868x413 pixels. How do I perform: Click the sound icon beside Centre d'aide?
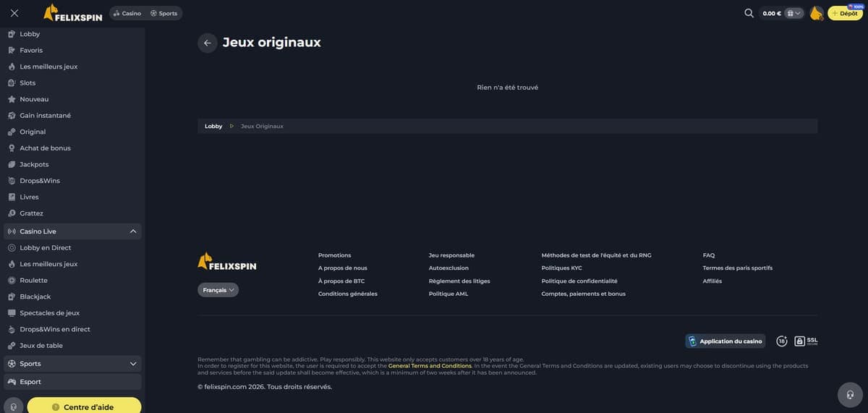(13, 406)
